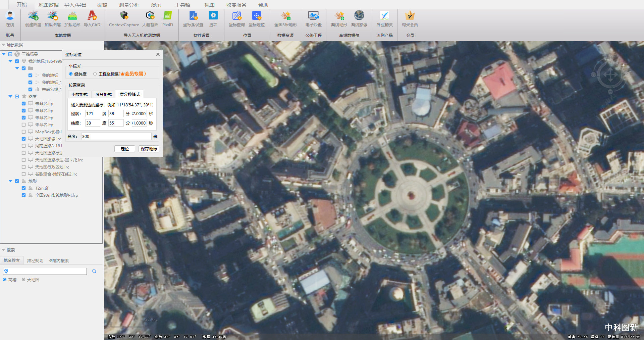The width and height of the screenshot is (644, 340).
Task: Click the 保存地标 save landmark button
Action: point(149,149)
